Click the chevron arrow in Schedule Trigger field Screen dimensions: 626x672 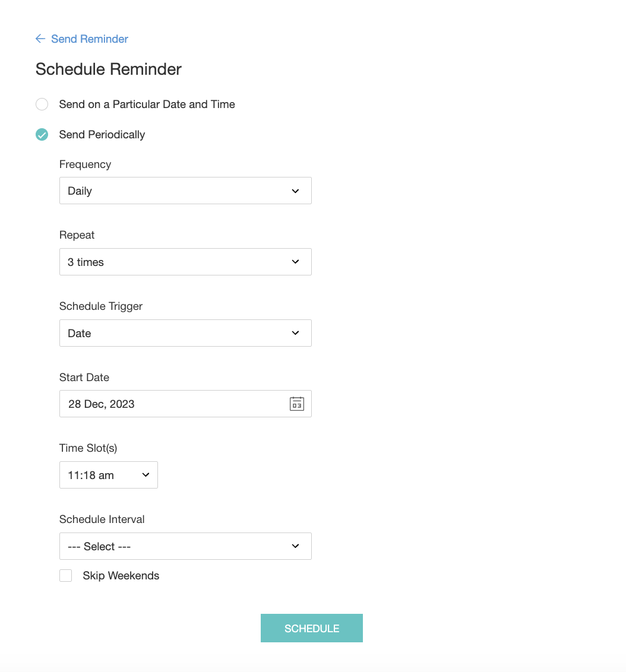296,333
